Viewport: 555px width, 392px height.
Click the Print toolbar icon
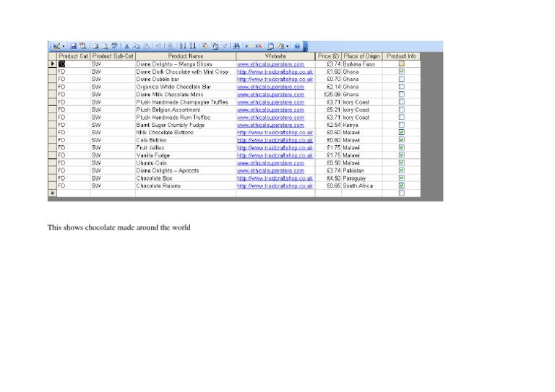pyautogui.click(x=95, y=46)
